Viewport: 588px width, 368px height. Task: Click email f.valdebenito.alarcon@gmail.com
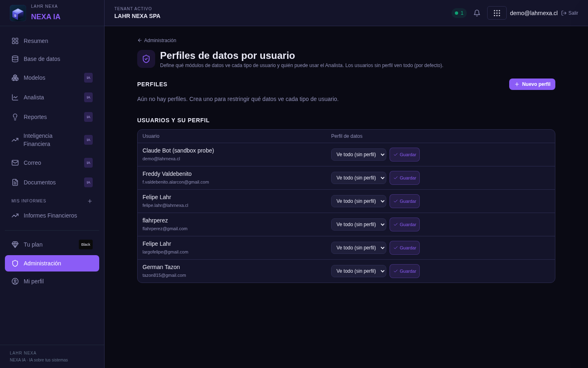coord(176,182)
